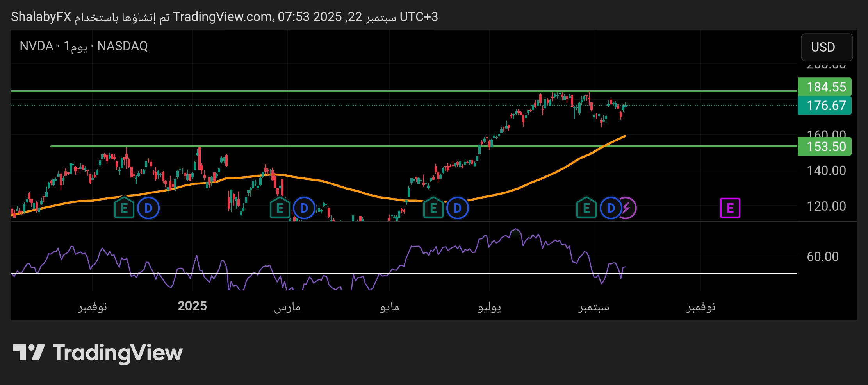The image size is (868, 385).
Task: Click the سبتمبر month label
Action: tap(594, 307)
